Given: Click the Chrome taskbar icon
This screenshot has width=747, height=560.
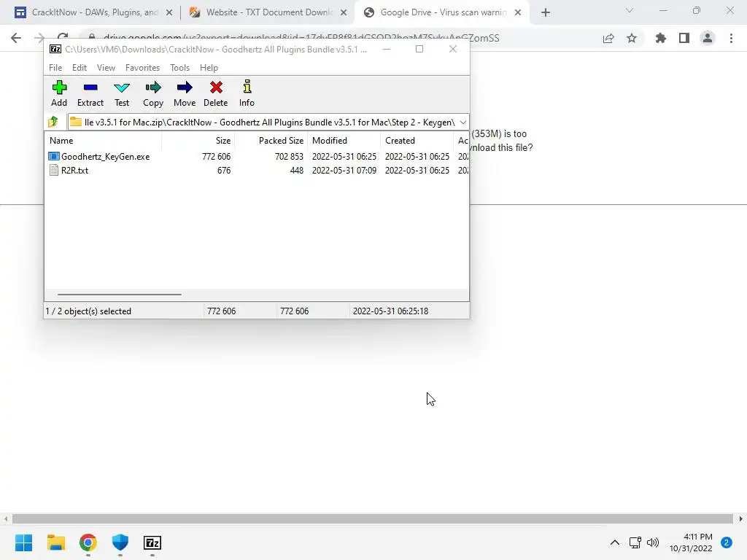Looking at the screenshot, I should 88,542.
